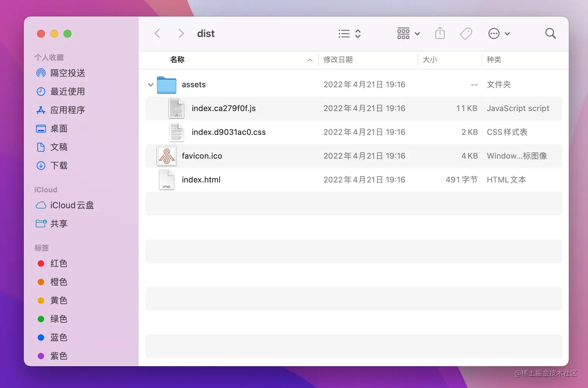Click the desktop icon beside 桌面
The width and height of the screenshot is (588, 388).
pos(41,129)
